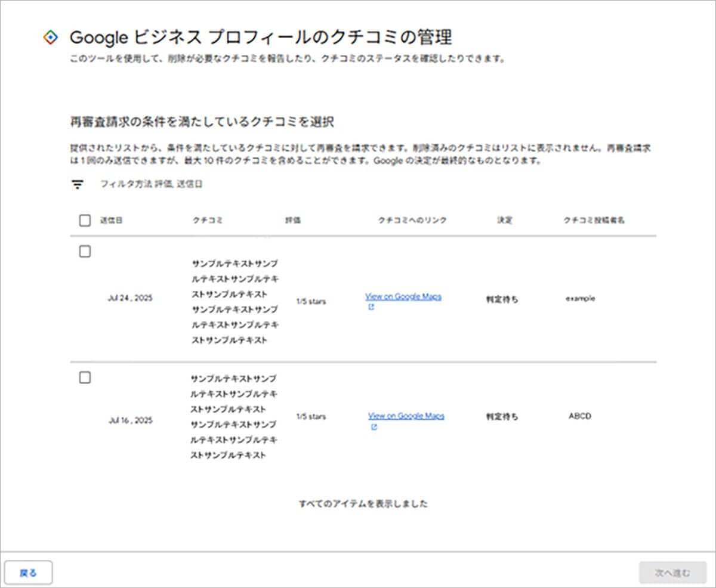Click the クチコミ column header
Viewport: 716px width, 588px height.
(207, 221)
